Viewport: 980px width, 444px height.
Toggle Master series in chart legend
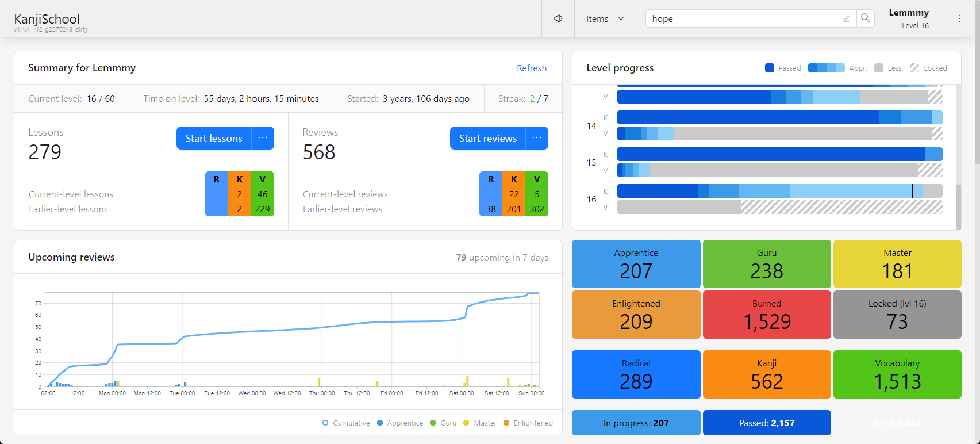(x=480, y=423)
